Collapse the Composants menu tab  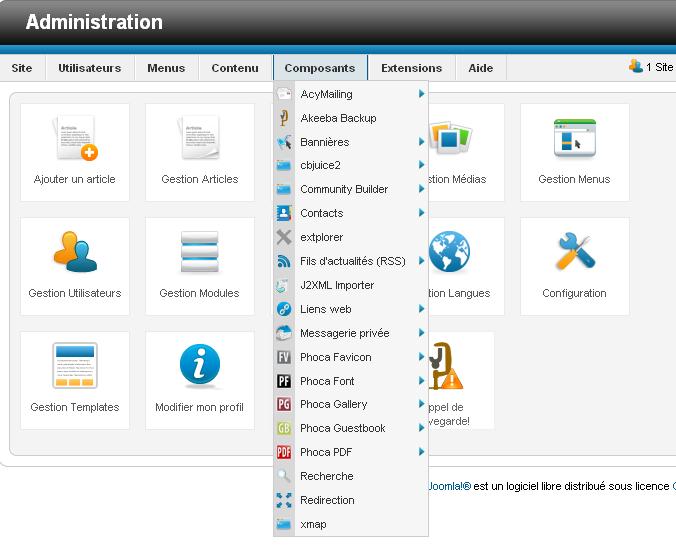[320, 68]
